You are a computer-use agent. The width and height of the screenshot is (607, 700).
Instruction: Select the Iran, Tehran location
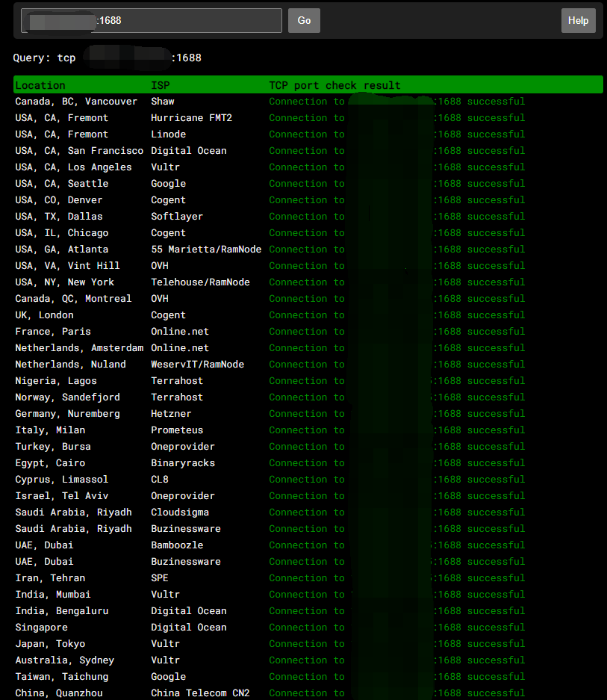click(x=50, y=578)
